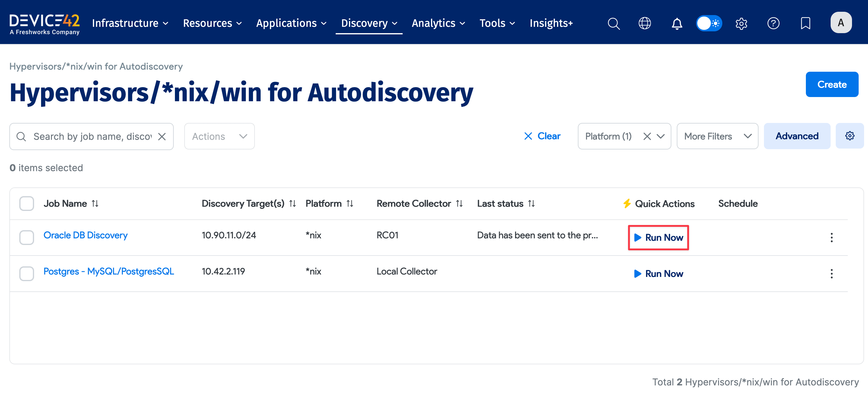Viewport: 868px width, 408px height.
Task: Tick the select-all header checkbox
Action: (x=26, y=203)
